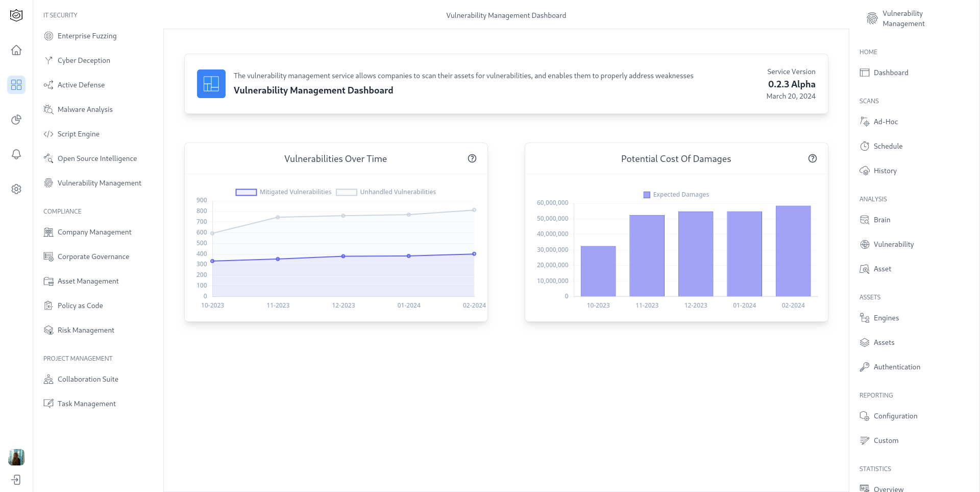This screenshot has width=980, height=492.
Task: Toggle the Mitigated Vulnerabilities legend
Action: (284, 192)
